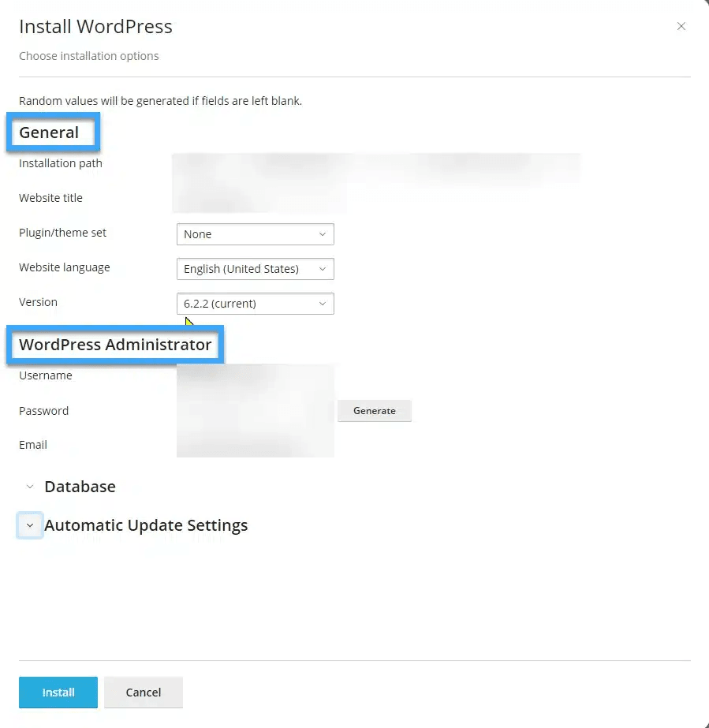709x728 pixels.
Task: Click the Cancel button
Action: 143,692
